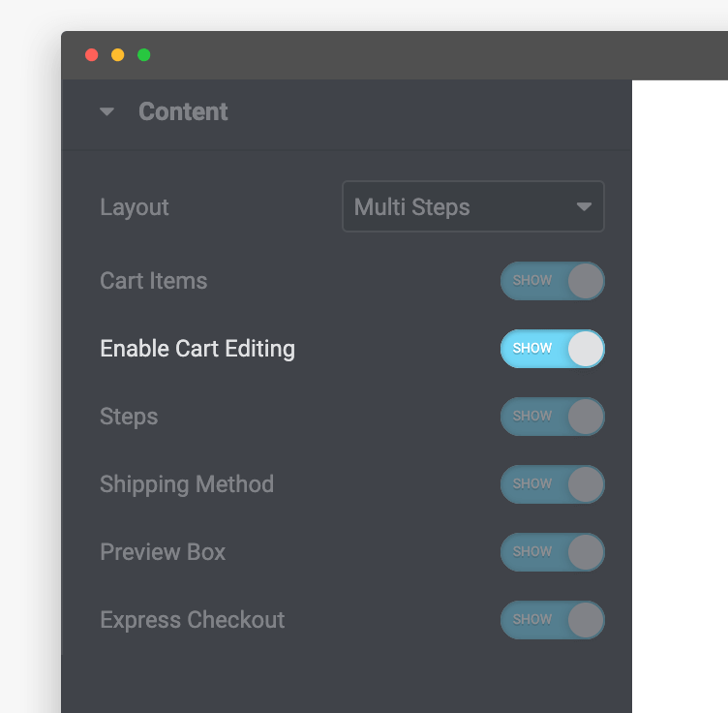Click the Layout label text
The height and width of the screenshot is (713, 728).
pyautogui.click(x=135, y=207)
